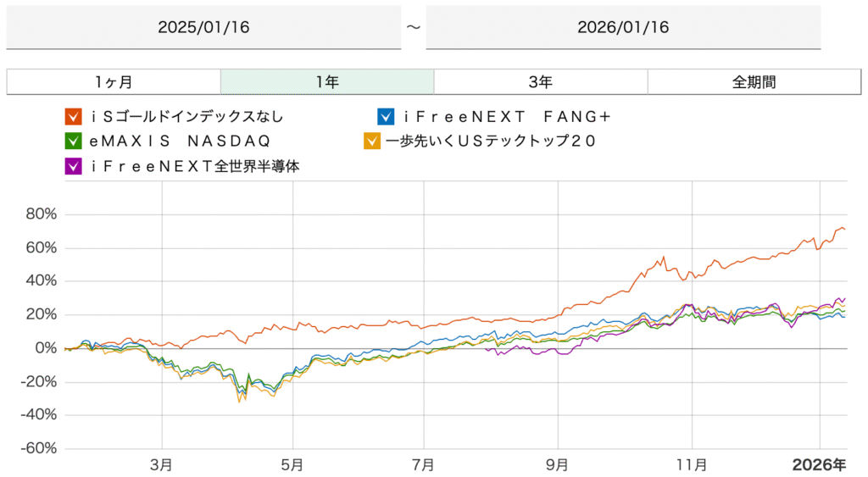
Task: Select the eMAXIS NASDAQ legend label text
Action: [179, 141]
